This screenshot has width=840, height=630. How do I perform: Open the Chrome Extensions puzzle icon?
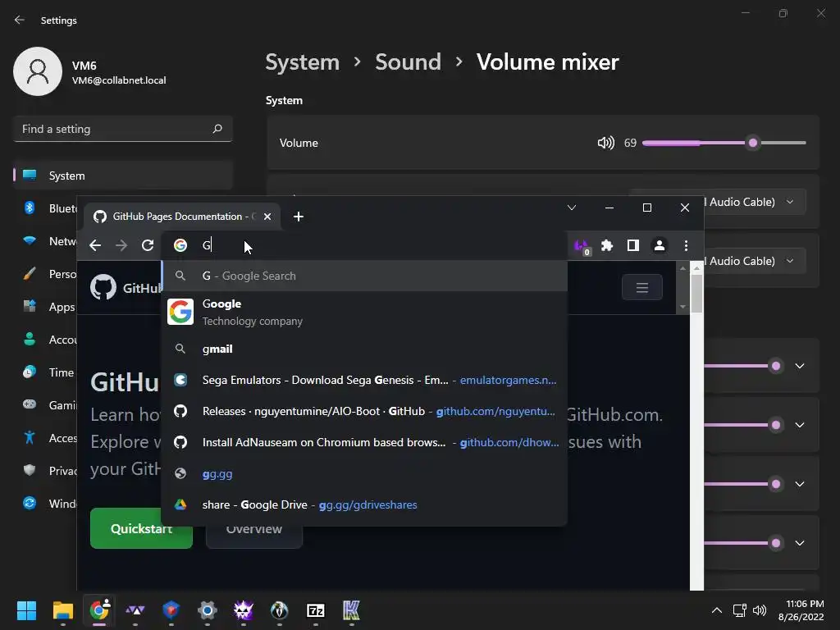[x=607, y=245]
